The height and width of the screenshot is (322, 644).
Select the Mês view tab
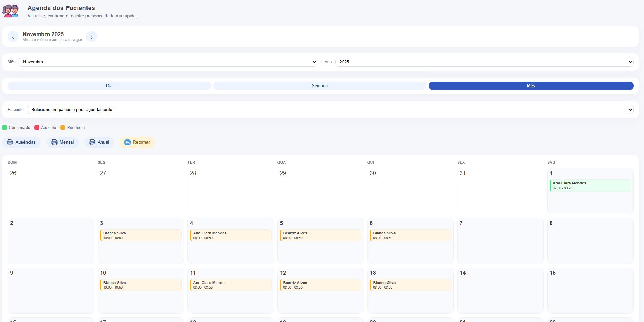point(531,86)
